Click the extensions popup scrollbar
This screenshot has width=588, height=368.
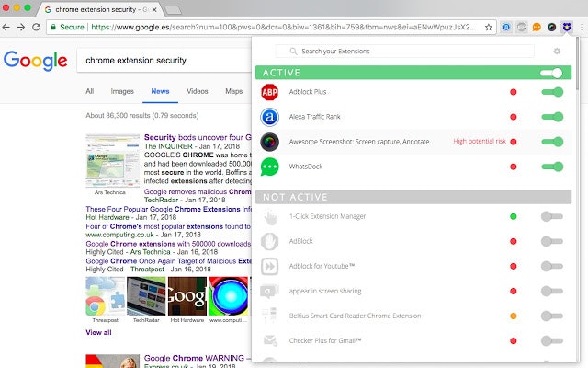tap(578, 63)
